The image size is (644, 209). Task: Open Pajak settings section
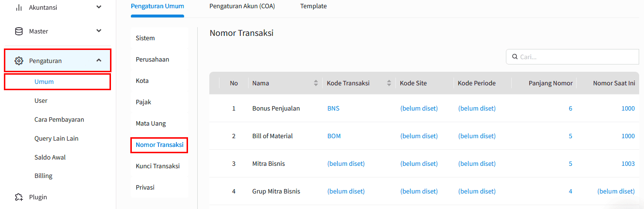tap(142, 102)
